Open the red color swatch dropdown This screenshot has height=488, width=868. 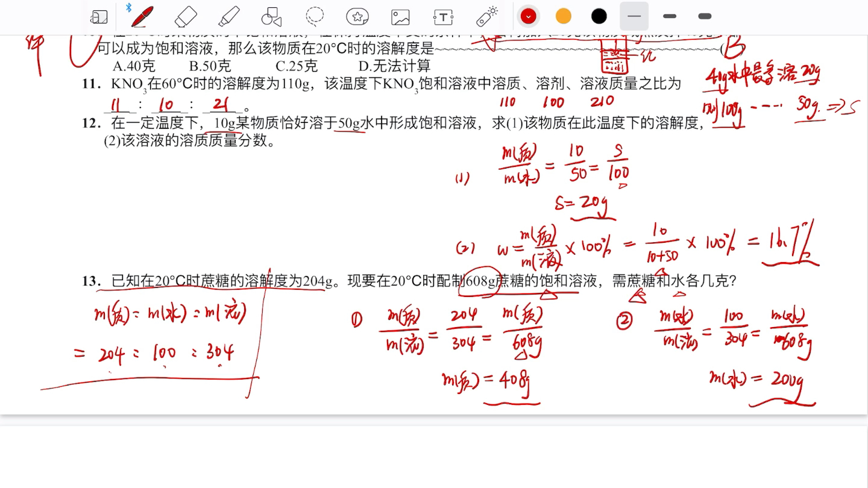[528, 16]
